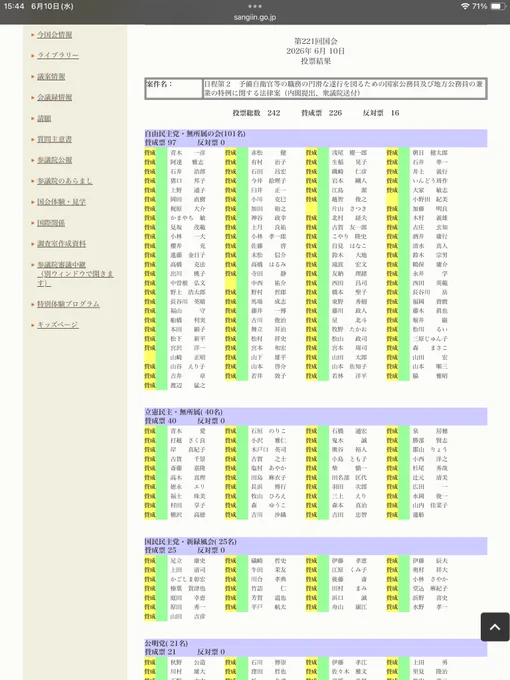Select the 第221回国会 heading text
Screen dimensions: 510x680
coord(316,41)
